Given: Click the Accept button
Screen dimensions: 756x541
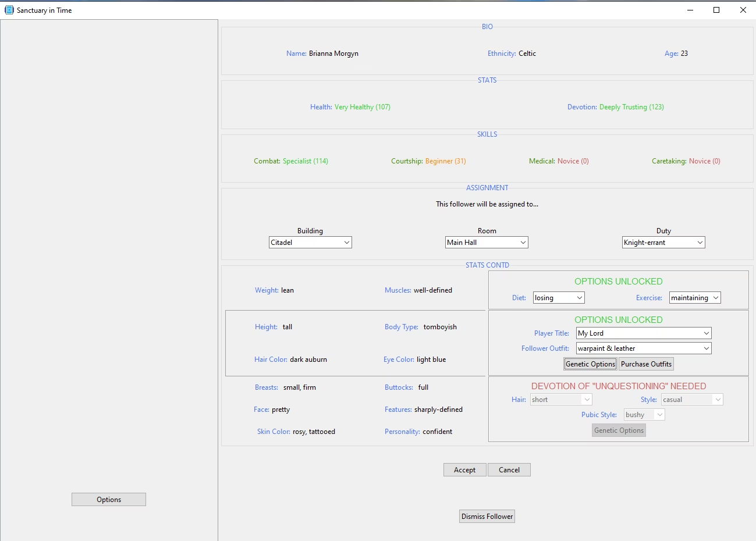Looking at the screenshot, I should [x=464, y=470].
